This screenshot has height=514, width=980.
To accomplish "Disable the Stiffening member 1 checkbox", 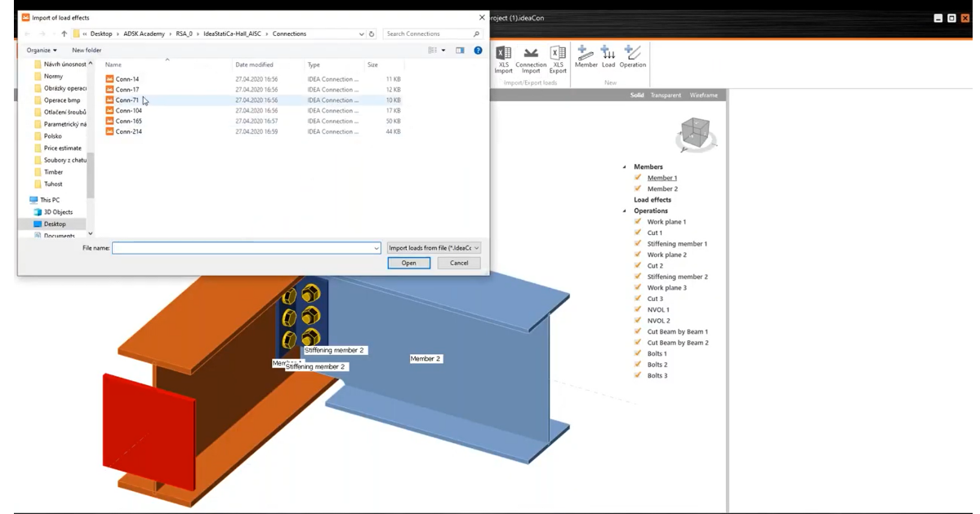I will tap(639, 244).
